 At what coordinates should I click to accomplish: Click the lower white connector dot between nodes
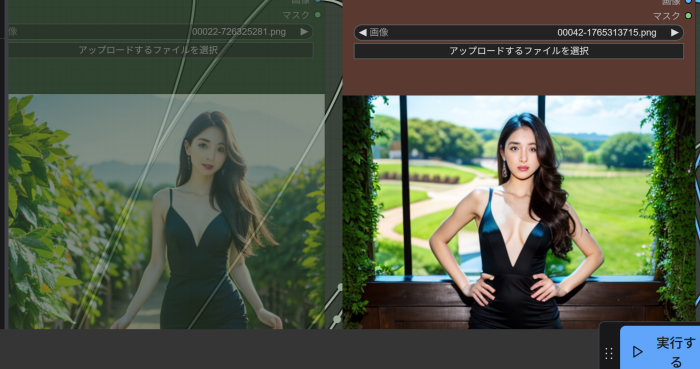[x=337, y=319]
